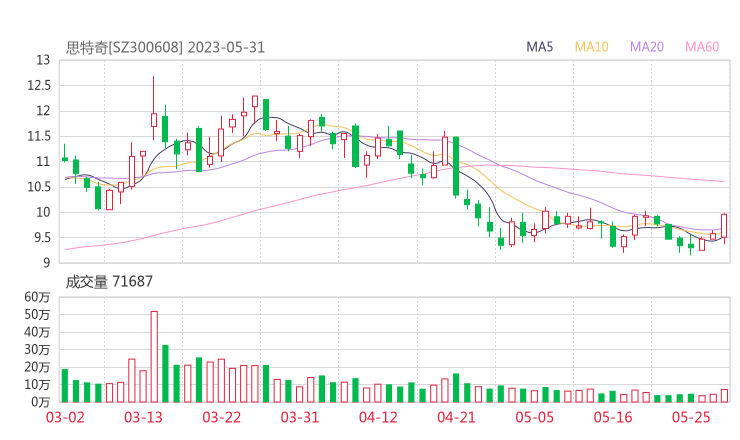
Task: Click the tallest red volume bar above 50万
Action: pos(154,356)
